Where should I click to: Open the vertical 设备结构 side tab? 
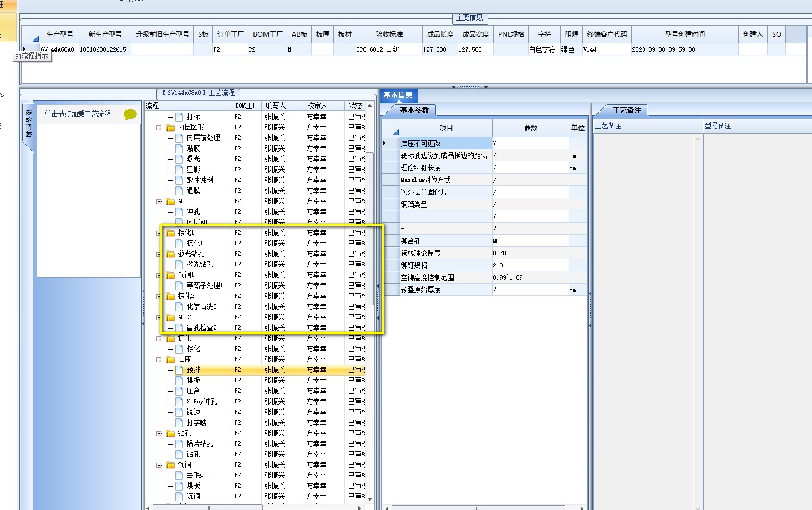(x=28, y=123)
